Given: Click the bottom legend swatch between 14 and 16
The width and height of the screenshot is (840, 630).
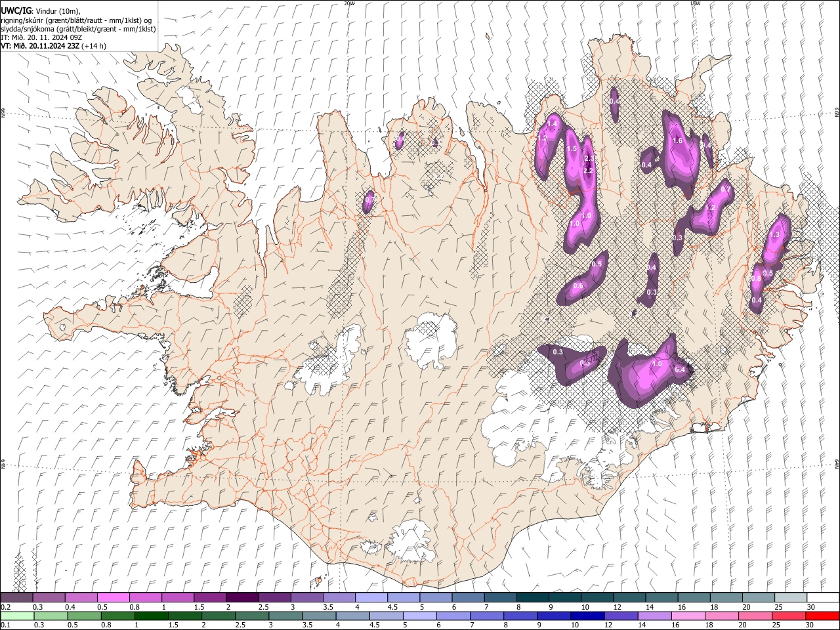Looking at the screenshot, I should coord(655,616).
